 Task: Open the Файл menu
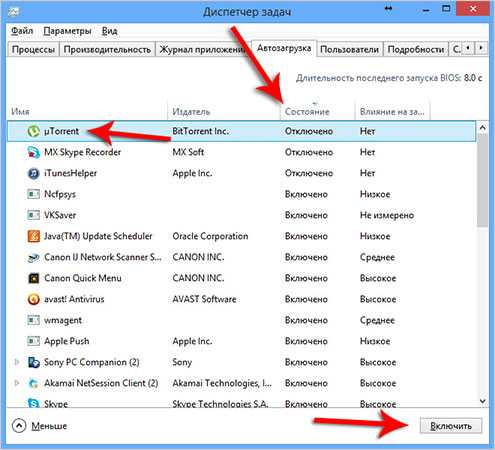tap(22, 31)
